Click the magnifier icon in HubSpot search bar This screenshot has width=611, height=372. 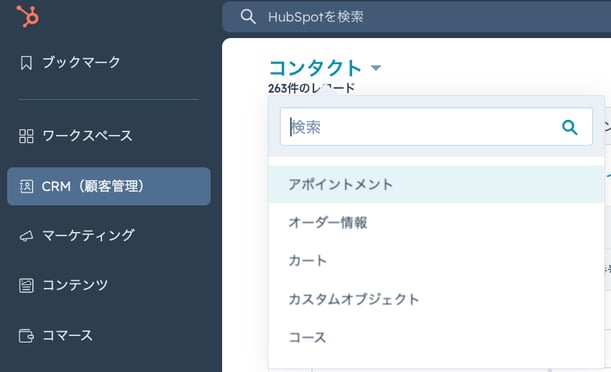[x=248, y=17]
